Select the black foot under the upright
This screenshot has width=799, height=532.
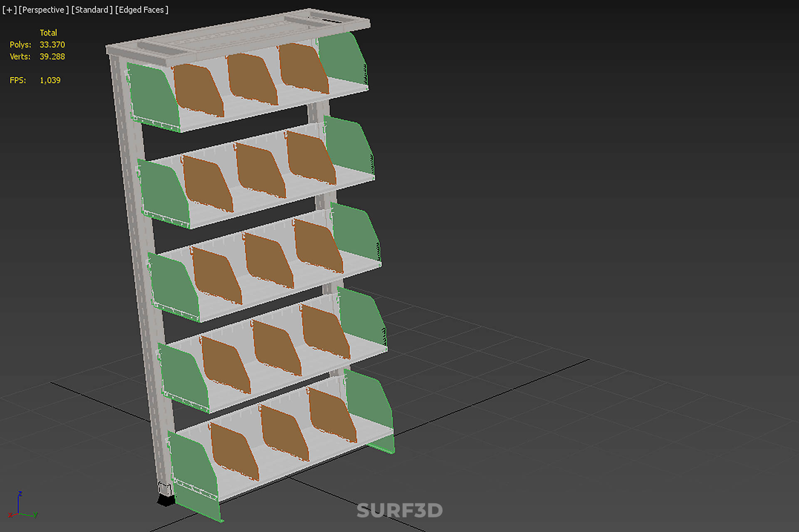tap(166, 500)
